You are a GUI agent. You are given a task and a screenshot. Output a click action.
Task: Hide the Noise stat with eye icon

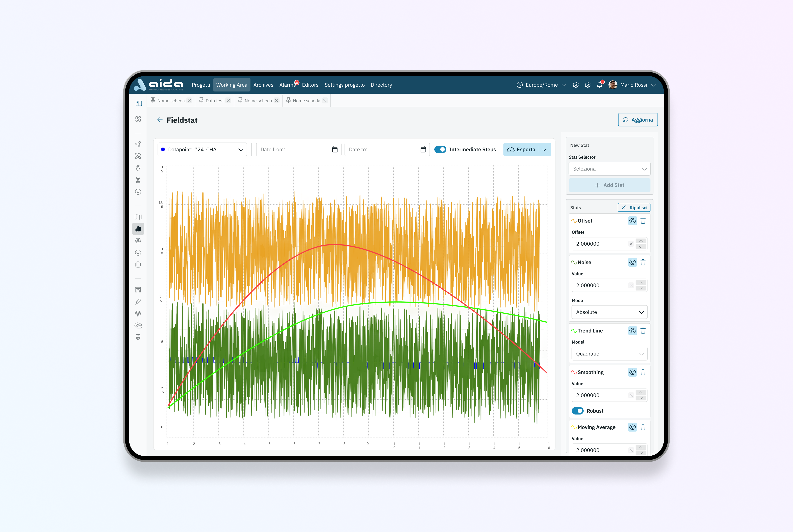[633, 262]
